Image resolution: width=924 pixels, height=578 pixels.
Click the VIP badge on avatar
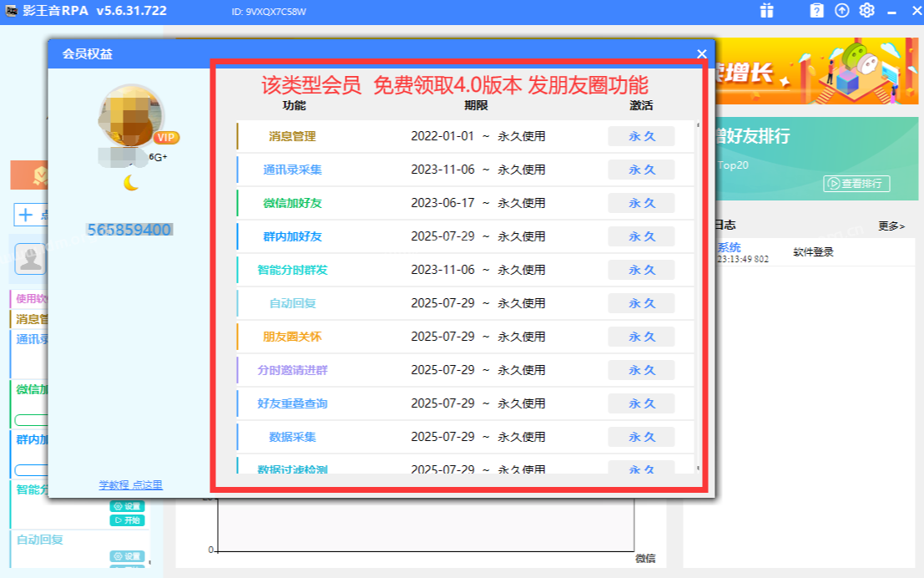[166, 138]
